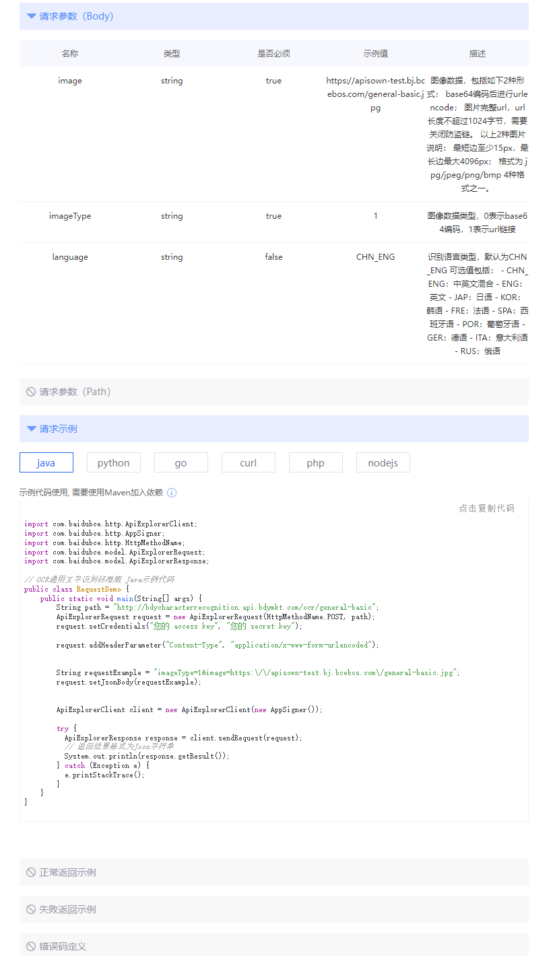Click the language description text
Screen dimensions: 555x980
(x=478, y=304)
